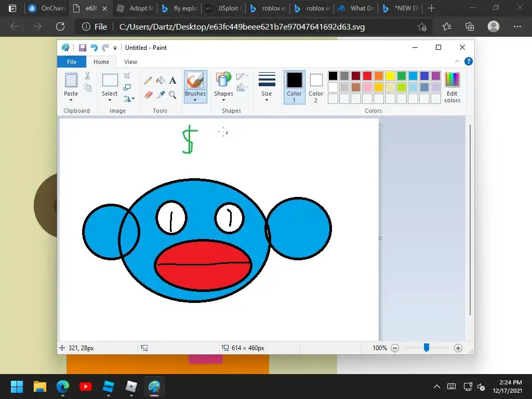Select Color 2 background swatch
The image size is (532, 399).
coord(316,87)
